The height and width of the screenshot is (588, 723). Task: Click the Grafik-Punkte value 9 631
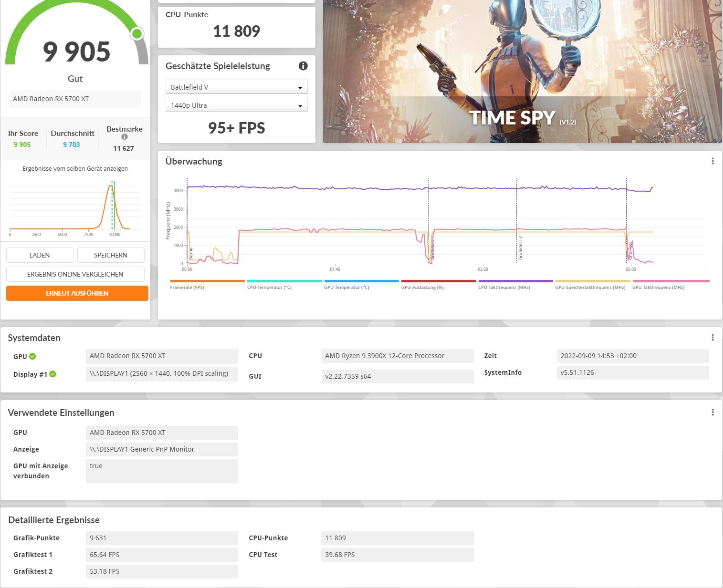click(x=162, y=538)
